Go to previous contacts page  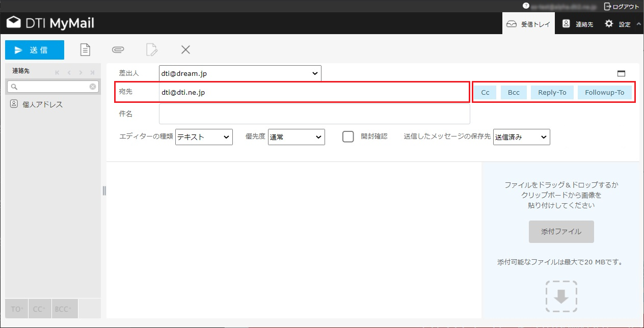click(69, 72)
